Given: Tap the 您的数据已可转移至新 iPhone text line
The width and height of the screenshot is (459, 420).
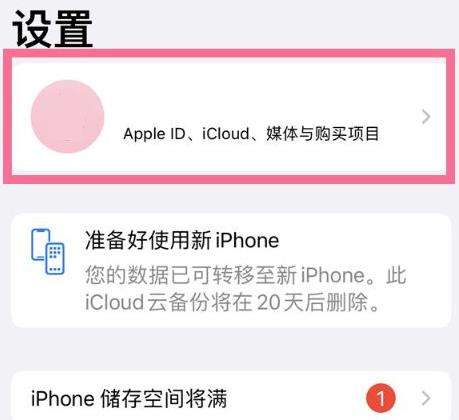Looking at the screenshot, I should click(x=245, y=275).
